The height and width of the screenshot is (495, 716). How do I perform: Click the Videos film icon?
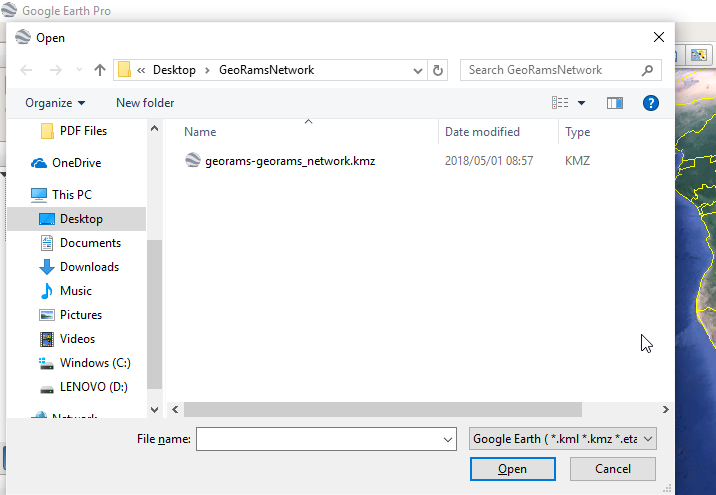pos(47,339)
